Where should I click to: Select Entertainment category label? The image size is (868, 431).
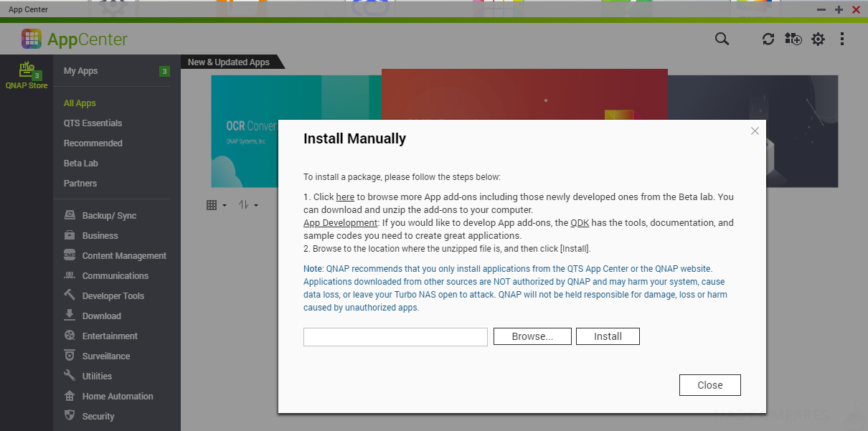[x=110, y=336]
